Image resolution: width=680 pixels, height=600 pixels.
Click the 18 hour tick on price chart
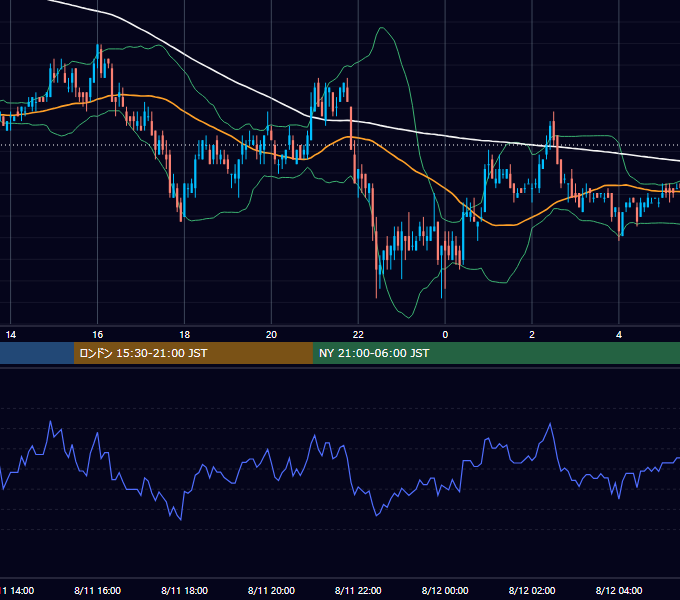pos(184,334)
